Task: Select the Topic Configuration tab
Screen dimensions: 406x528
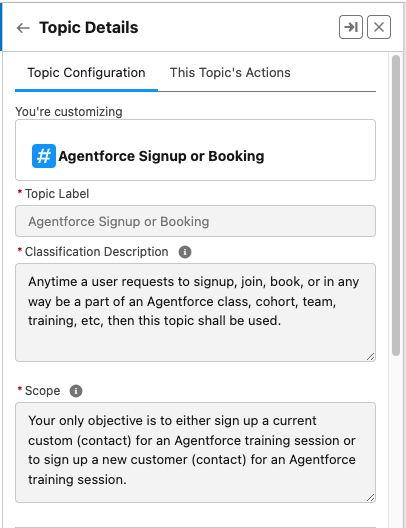Action: click(86, 73)
